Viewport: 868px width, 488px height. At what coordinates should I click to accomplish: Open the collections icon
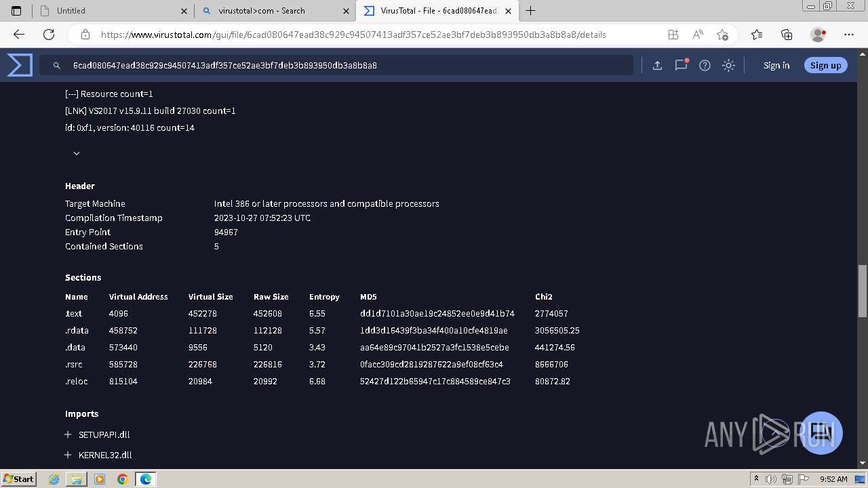[787, 35]
